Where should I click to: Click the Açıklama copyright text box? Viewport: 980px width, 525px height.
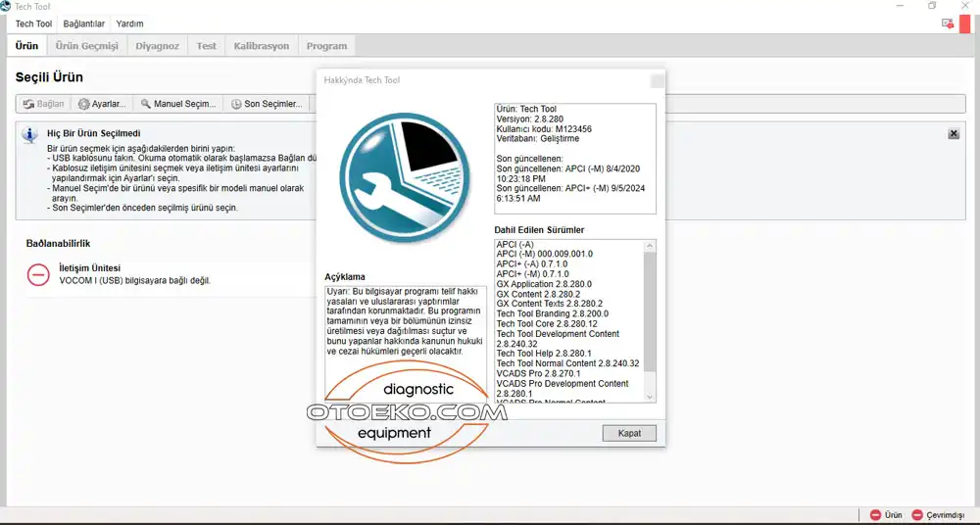click(x=405, y=333)
